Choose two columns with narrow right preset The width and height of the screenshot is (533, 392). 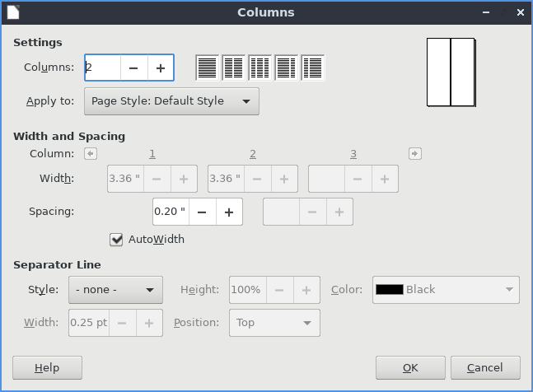(286, 68)
